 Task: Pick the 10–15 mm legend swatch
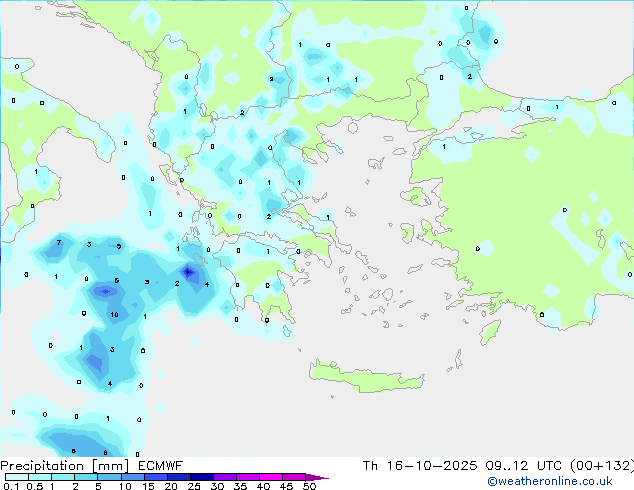click(x=132, y=477)
